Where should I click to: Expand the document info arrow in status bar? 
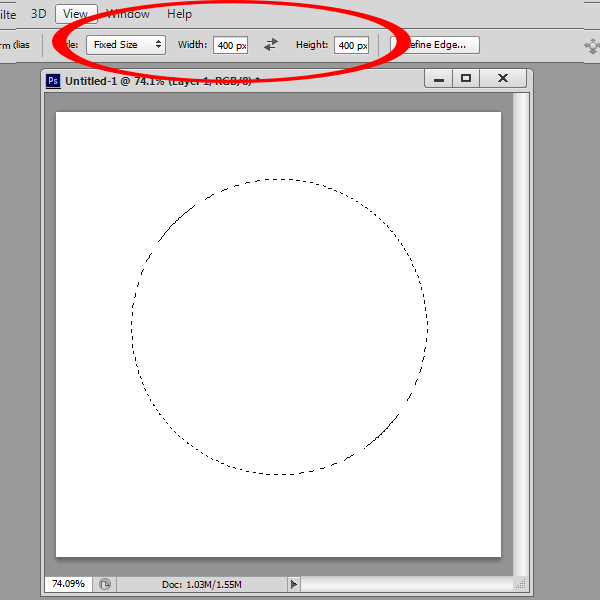[x=293, y=583]
